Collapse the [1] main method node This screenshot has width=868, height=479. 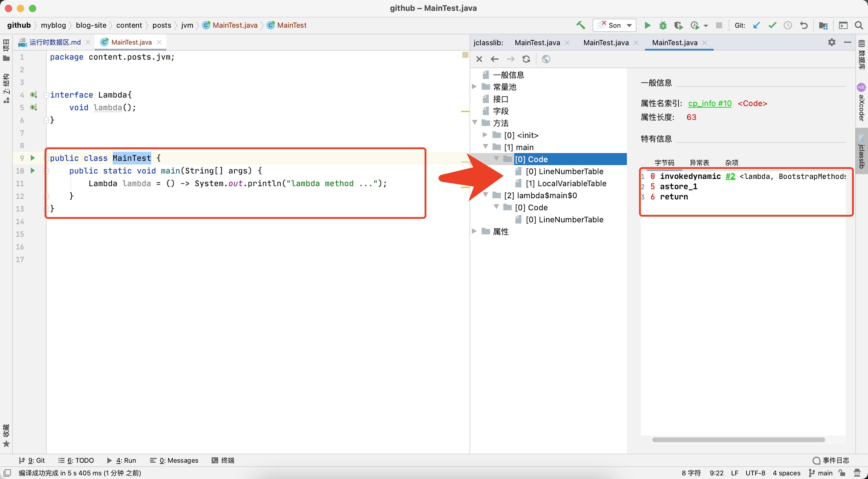485,146
